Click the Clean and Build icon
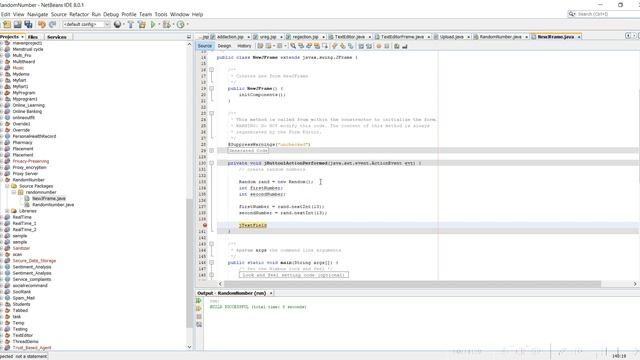Viewport: 640px width, 360px height. point(142,25)
